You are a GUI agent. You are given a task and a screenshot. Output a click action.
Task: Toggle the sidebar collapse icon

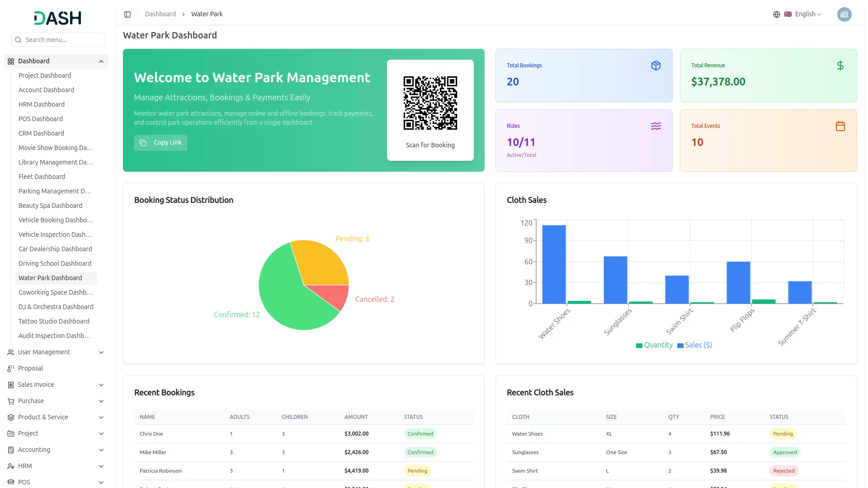tap(127, 14)
